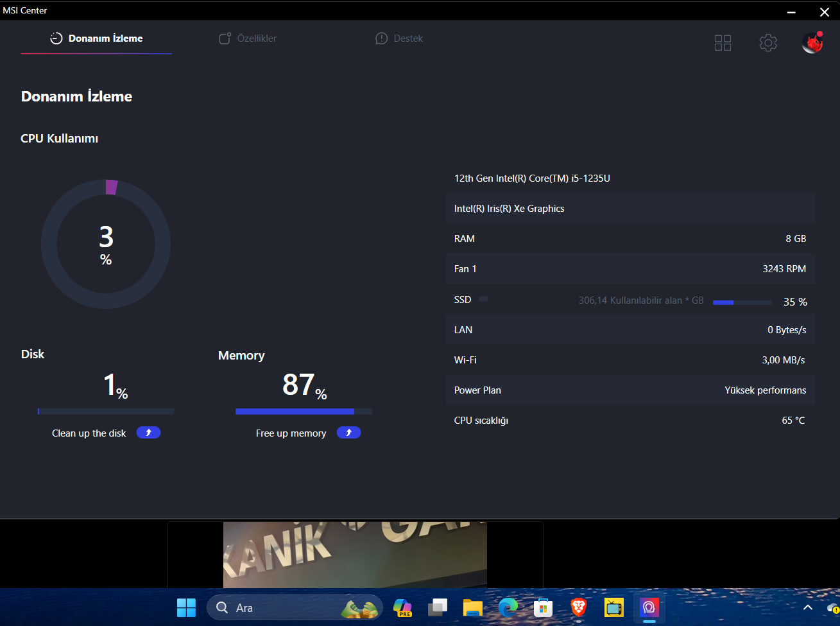The image size is (840, 626).
Task: Click the CPU usage circular gauge
Action: click(x=106, y=244)
